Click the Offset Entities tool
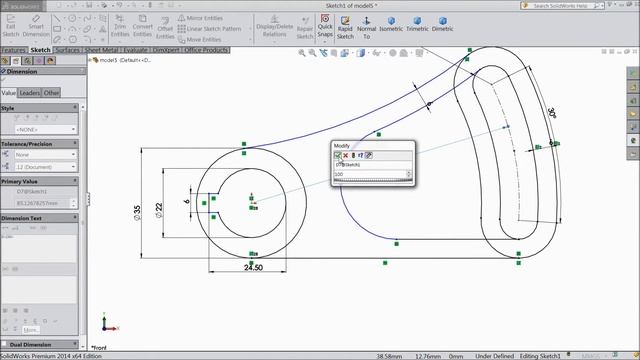The height and width of the screenshot is (360, 640). pos(165,29)
